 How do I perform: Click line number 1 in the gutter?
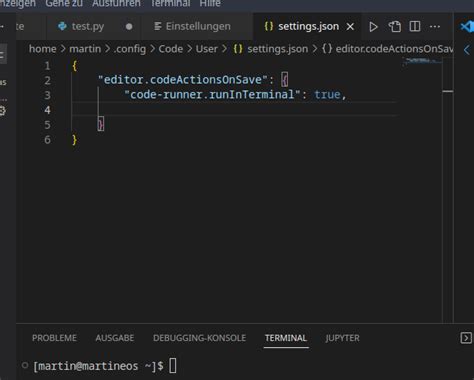(48, 66)
